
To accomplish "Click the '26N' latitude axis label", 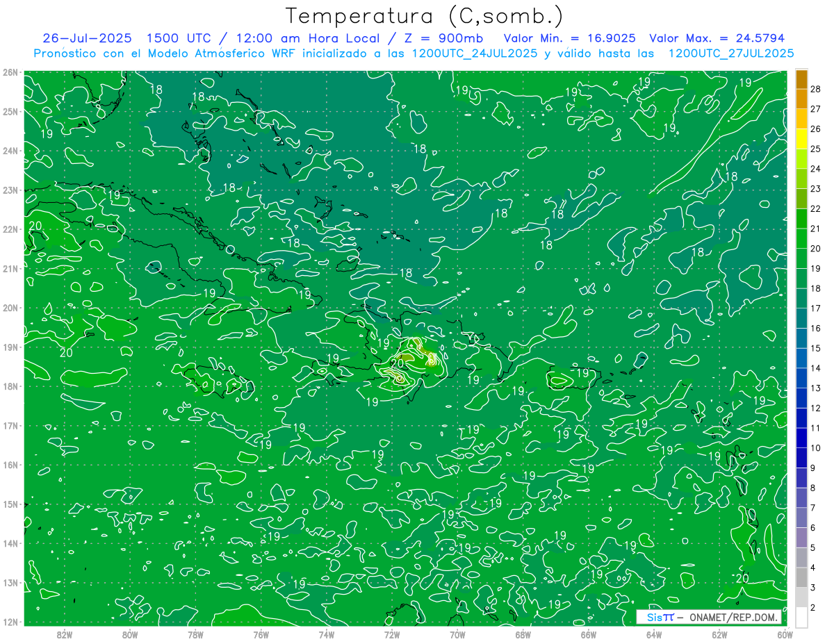I will pyautogui.click(x=10, y=72).
